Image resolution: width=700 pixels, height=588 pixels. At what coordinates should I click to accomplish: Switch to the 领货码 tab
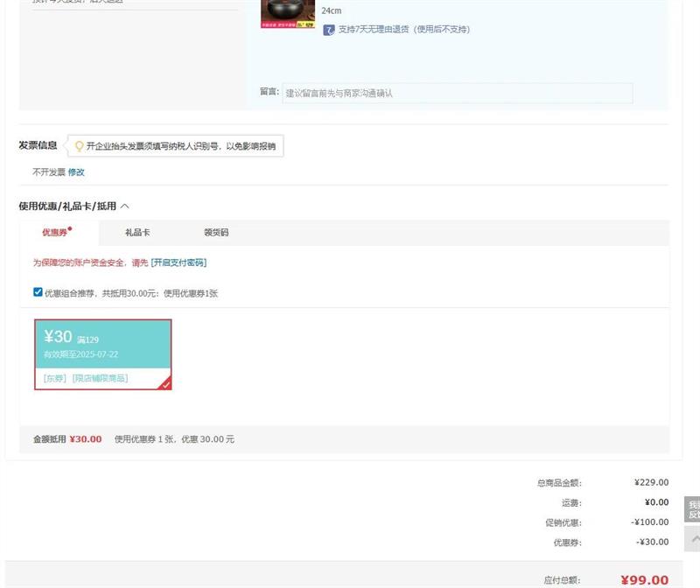coord(216,233)
